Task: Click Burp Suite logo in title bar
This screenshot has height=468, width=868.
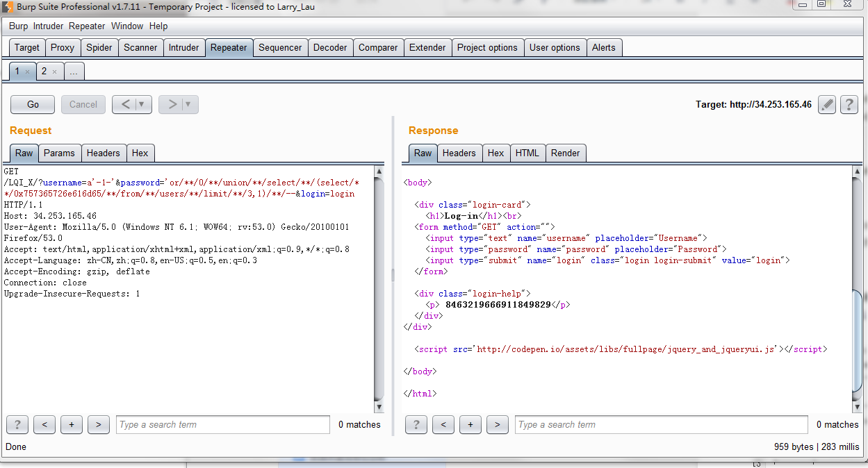Action: 8,6
